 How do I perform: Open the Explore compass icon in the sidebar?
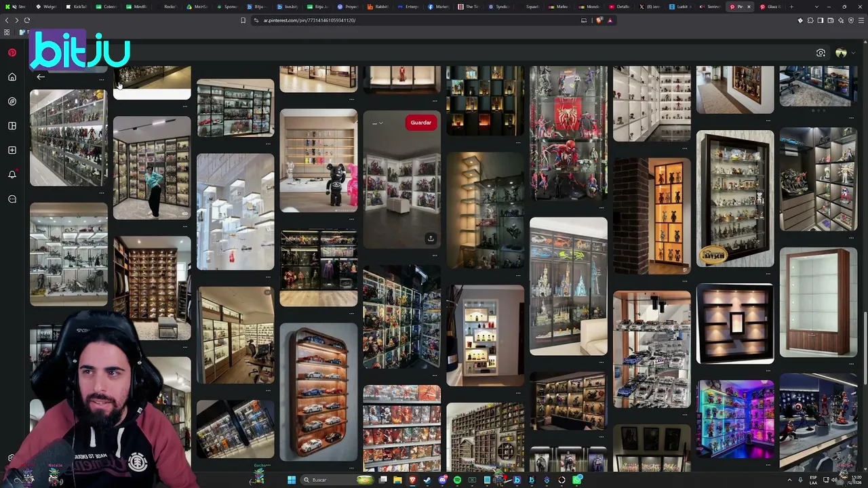tap(12, 102)
